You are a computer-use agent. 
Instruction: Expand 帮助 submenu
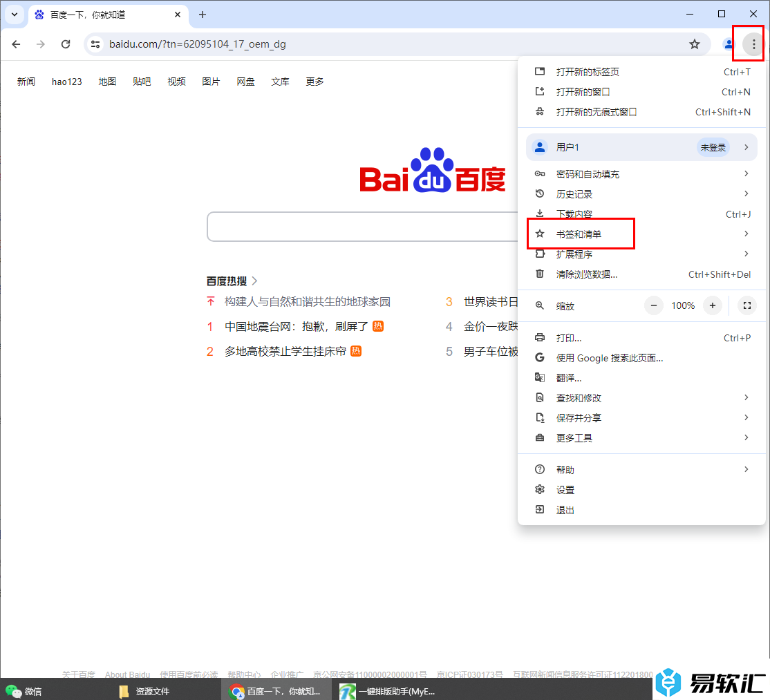[x=641, y=470]
